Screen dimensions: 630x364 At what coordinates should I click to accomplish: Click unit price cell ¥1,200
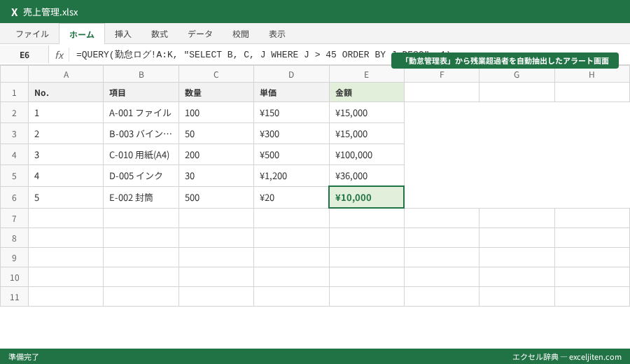point(291,176)
